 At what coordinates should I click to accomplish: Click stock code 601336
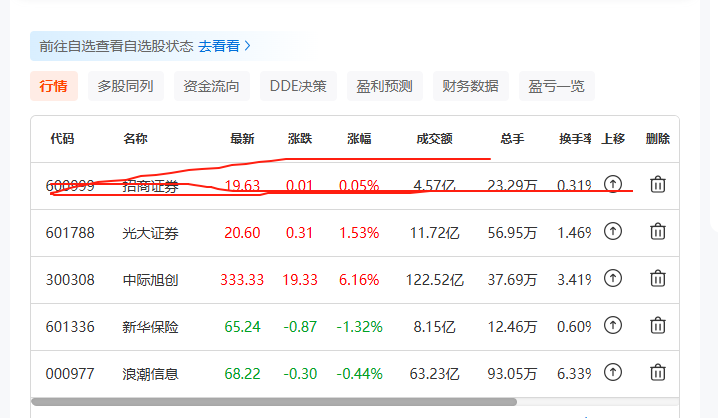tap(70, 327)
